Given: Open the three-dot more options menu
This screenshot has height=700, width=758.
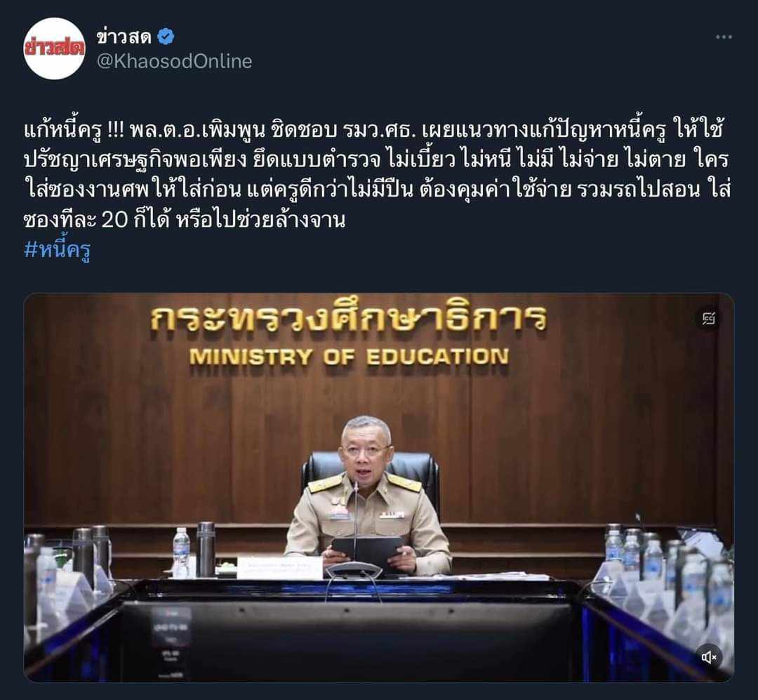Looking at the screenshot, I should click(x=724, y=37).
